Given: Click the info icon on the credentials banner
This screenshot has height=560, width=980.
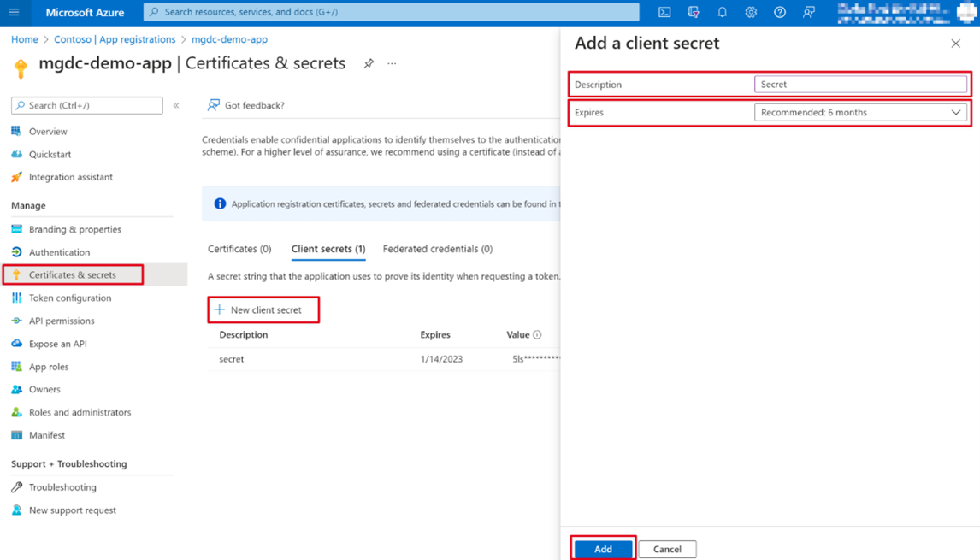Looking at the screenshot, I should tap(220, 203).
